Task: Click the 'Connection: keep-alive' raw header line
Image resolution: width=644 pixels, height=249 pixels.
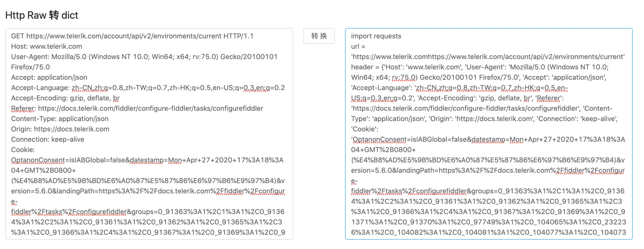Action: click(48, 139)
